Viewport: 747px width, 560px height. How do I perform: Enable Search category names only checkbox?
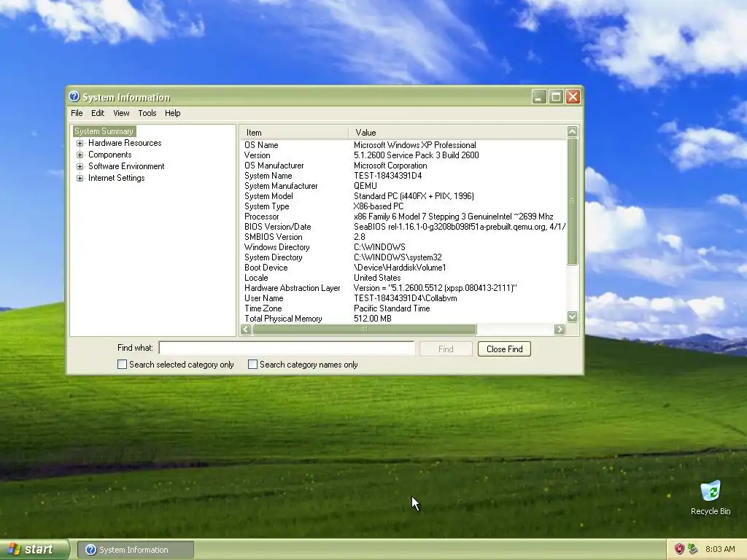(252, 365)
